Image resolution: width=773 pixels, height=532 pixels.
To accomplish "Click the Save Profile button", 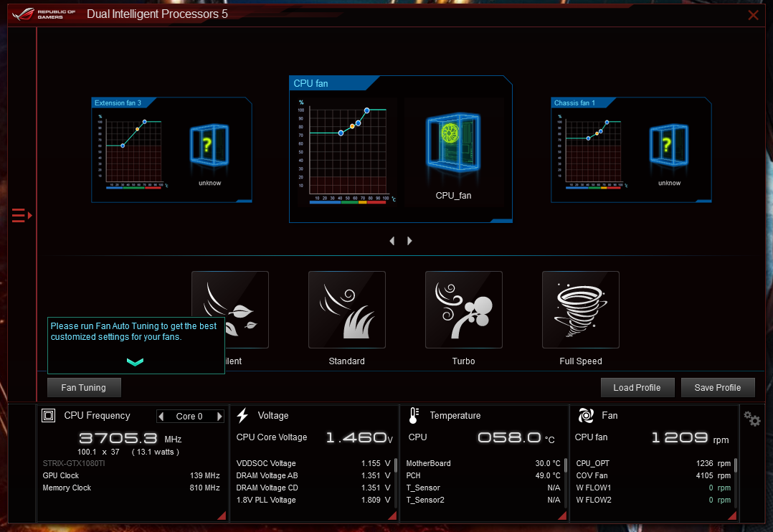I will (x=718, y=388).
